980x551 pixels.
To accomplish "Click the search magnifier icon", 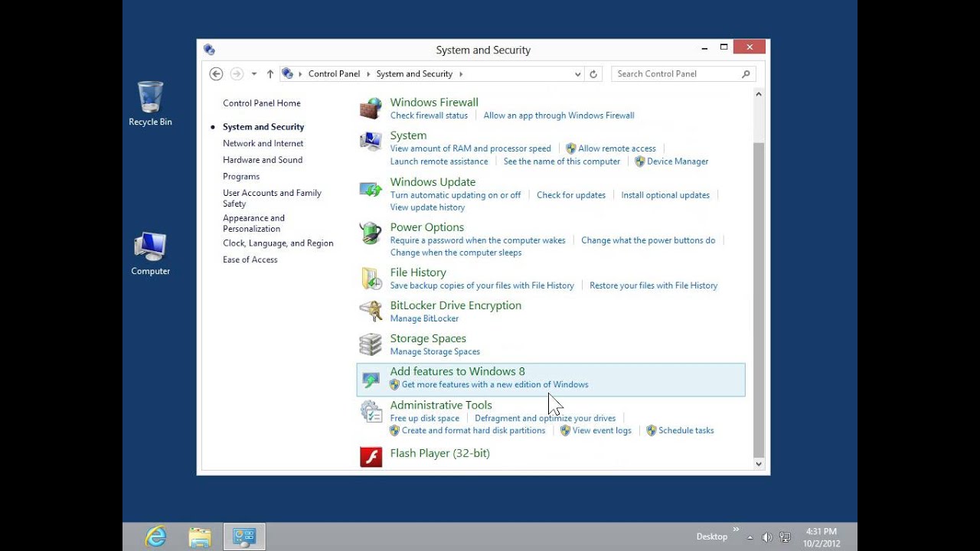I will 746,74.
